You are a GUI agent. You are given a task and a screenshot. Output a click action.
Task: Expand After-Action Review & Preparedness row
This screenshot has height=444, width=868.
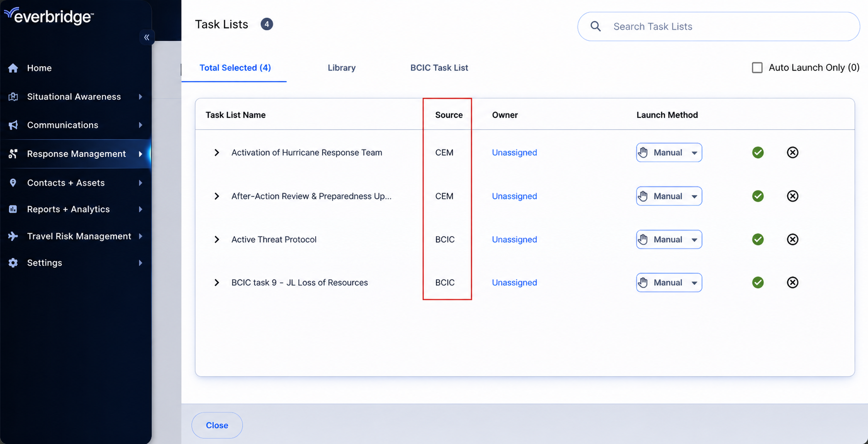[217, 196]
